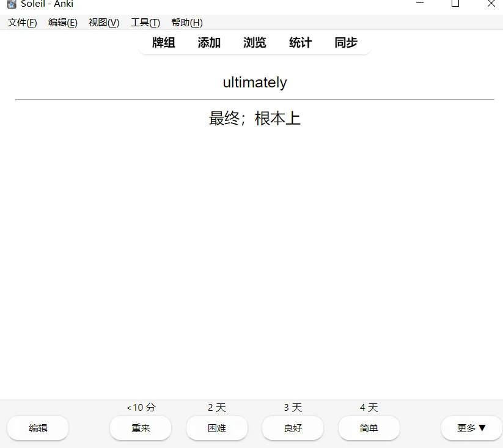Open the 统计 (Stats) view

(300, 43)
